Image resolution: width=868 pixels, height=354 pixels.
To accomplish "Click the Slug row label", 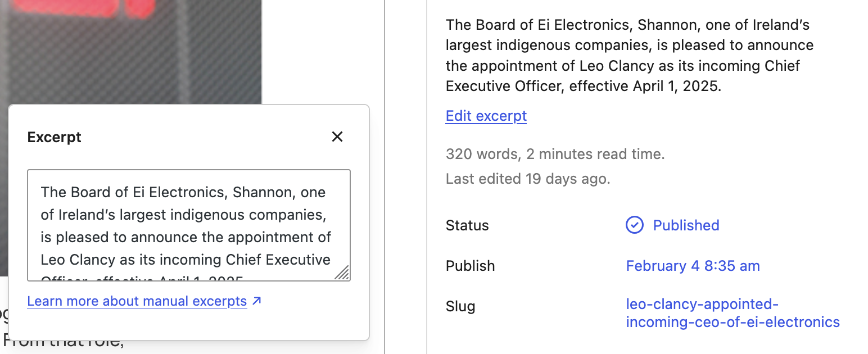I will [x=460, y=306].
